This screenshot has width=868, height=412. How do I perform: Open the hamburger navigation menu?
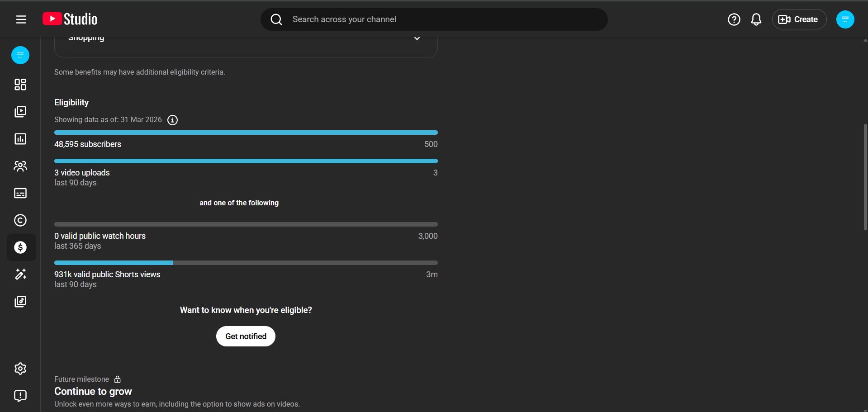click(x=21, y=19)
